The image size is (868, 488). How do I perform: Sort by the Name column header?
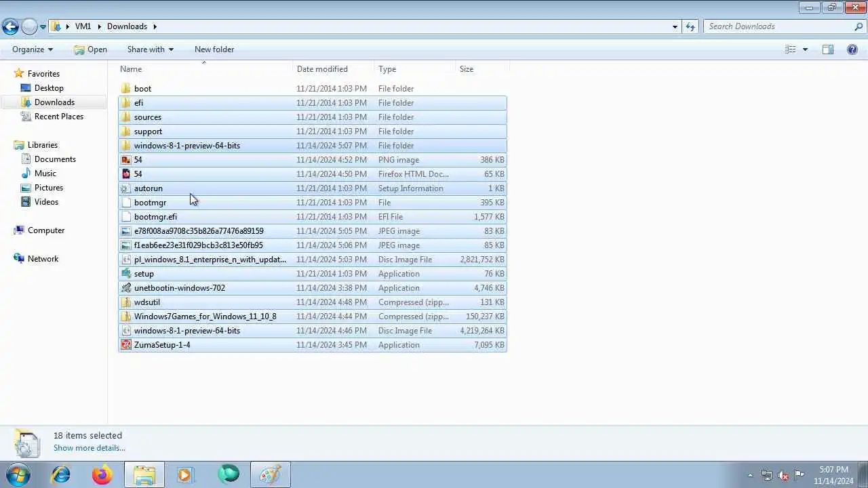point(205,69)
